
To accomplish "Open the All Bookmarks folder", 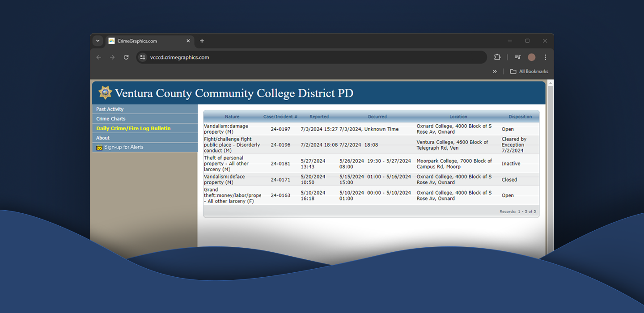I will 529,72.
